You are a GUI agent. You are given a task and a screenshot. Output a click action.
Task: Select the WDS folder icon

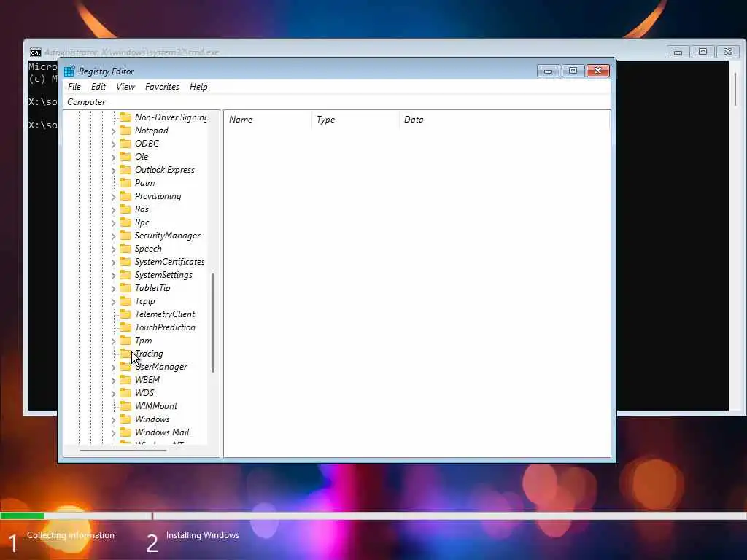125,392
